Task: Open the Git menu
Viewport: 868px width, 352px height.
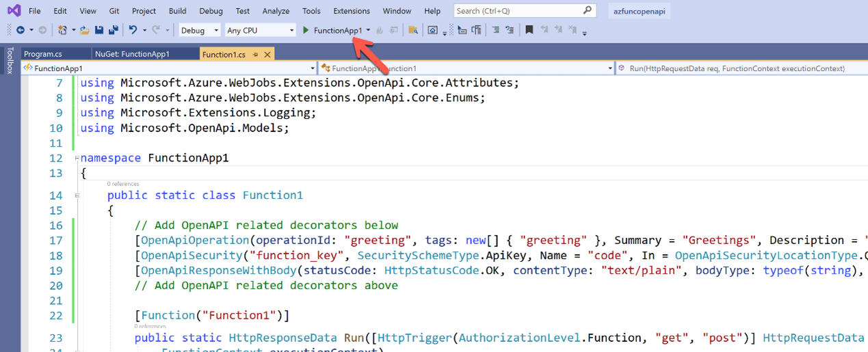Action: click(114, 11)
